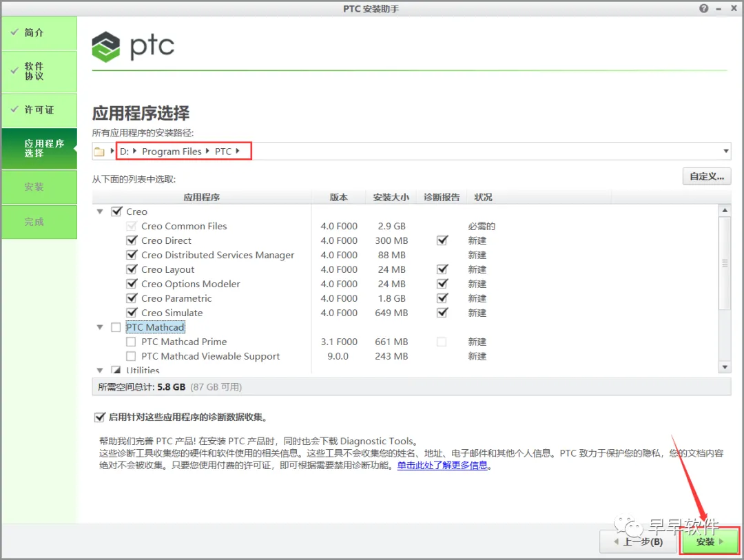The width and height of the screenshot is (744, 560).
Task: Expand the D: drive path arrow
Action: pos(135,151)
